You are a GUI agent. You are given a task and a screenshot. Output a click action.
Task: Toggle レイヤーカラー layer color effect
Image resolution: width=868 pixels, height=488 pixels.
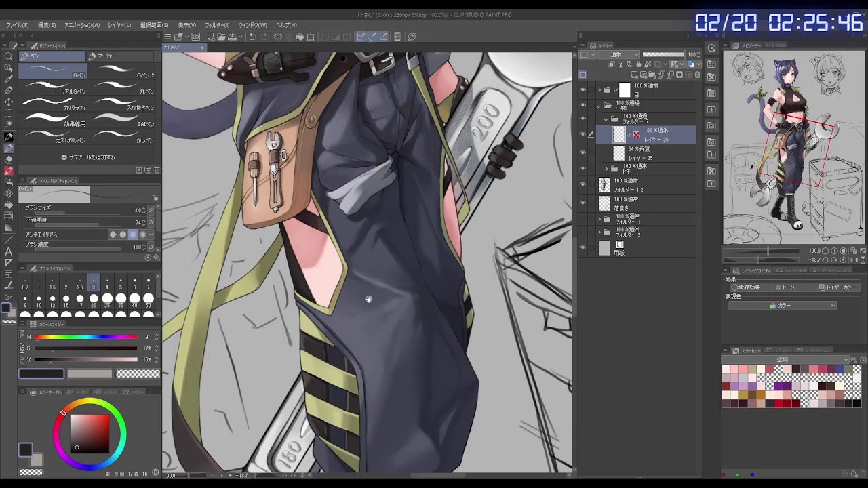pyautogui.click(x=838, y=287)
